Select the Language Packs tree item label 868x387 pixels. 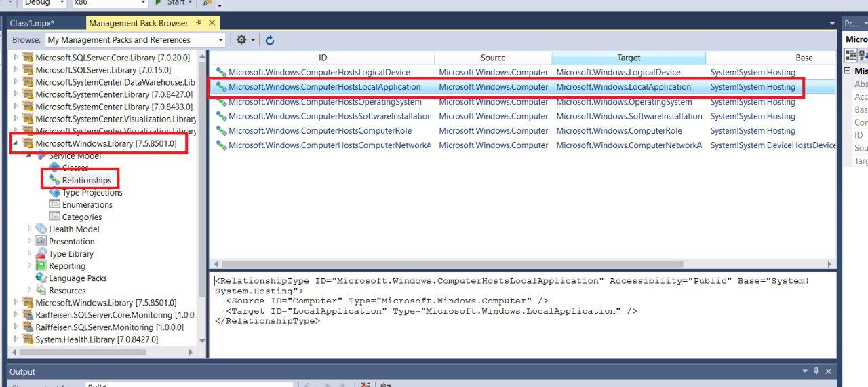pos(78,278)
